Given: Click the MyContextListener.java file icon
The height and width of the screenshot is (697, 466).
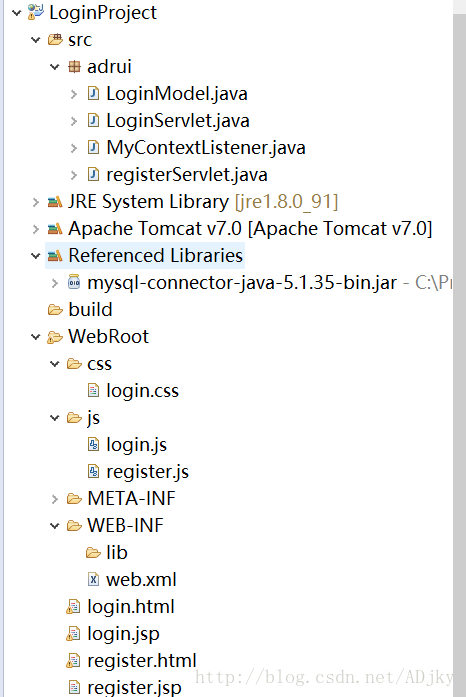Looking at the screenshot, I should [93, 147].
